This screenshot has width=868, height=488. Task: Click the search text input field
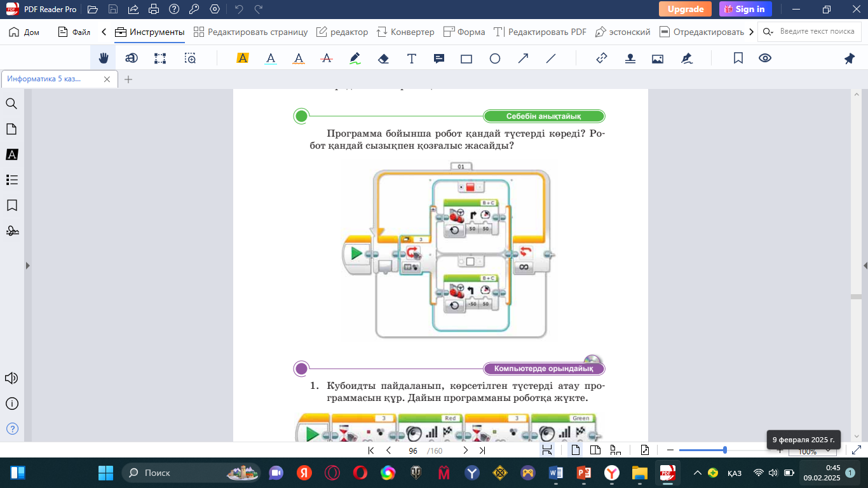(817, 32)
